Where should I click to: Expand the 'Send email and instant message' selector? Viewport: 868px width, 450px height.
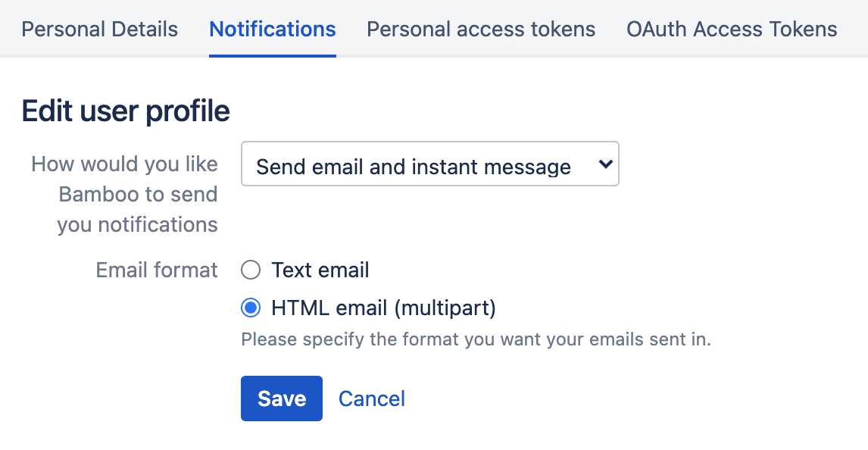[x=429, y=164]
